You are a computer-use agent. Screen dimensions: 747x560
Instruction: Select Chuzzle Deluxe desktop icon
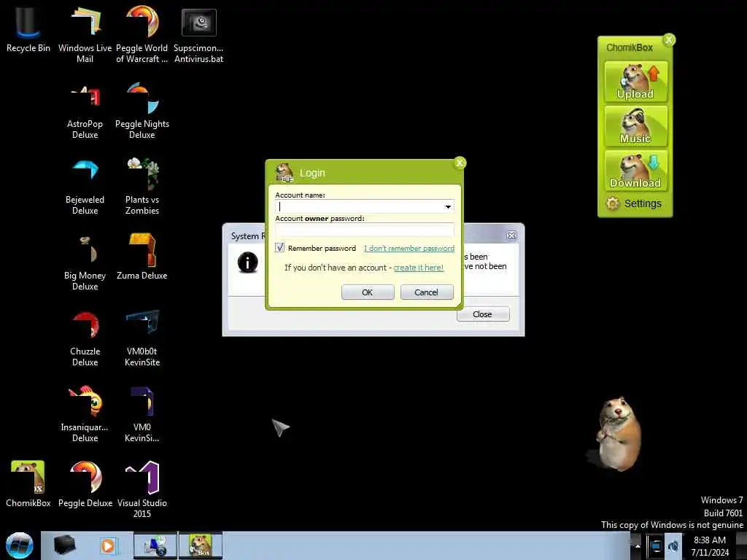coord(85,338)
